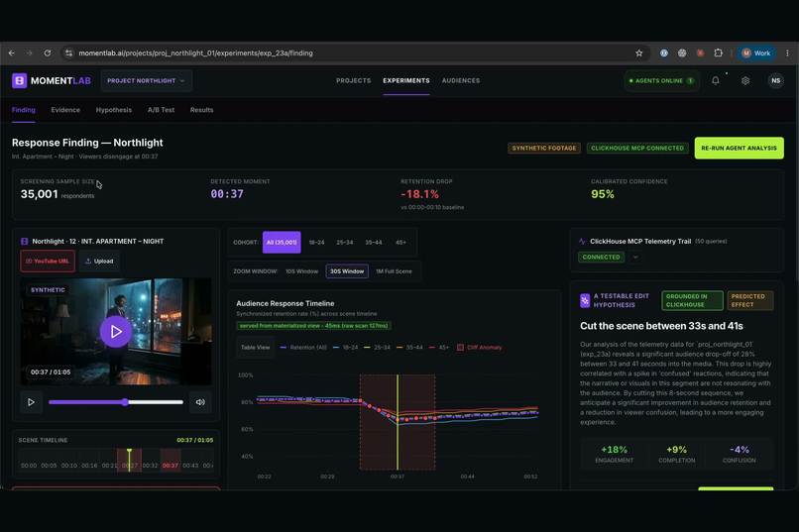Click the YouTube URL button
Image resolution: width=799 pixels, height=532 pixels.
click(x=48, y=262)
